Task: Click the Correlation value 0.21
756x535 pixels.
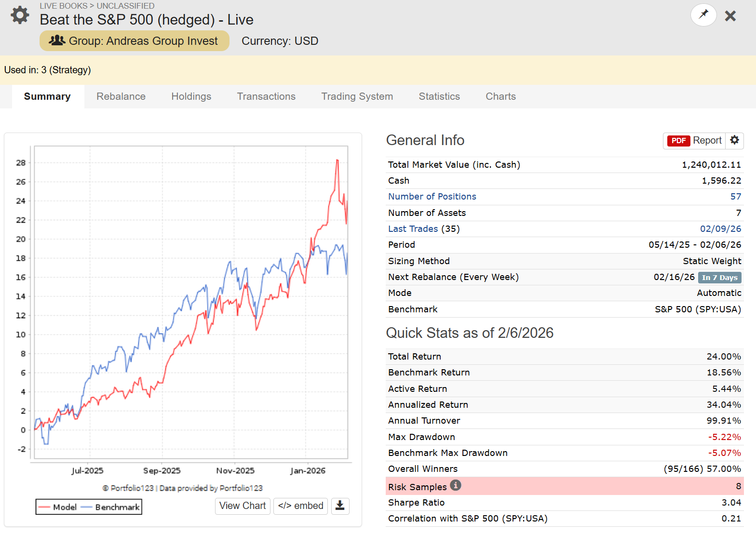Action: pos(731,519)
